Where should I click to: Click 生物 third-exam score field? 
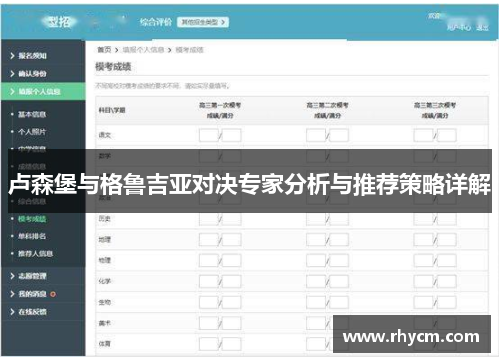click(423, 302)
